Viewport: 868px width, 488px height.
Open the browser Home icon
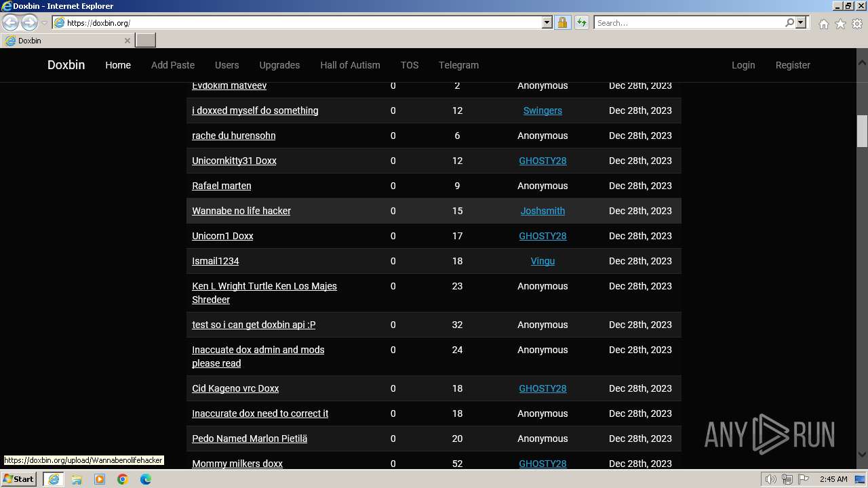pyautogui.click(x=823, y=24)
